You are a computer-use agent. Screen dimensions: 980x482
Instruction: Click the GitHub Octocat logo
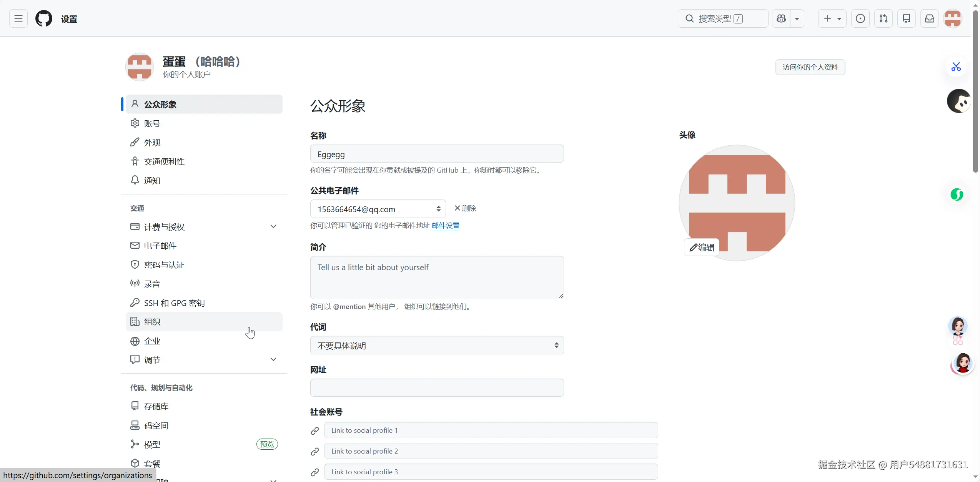pos(44,18)
